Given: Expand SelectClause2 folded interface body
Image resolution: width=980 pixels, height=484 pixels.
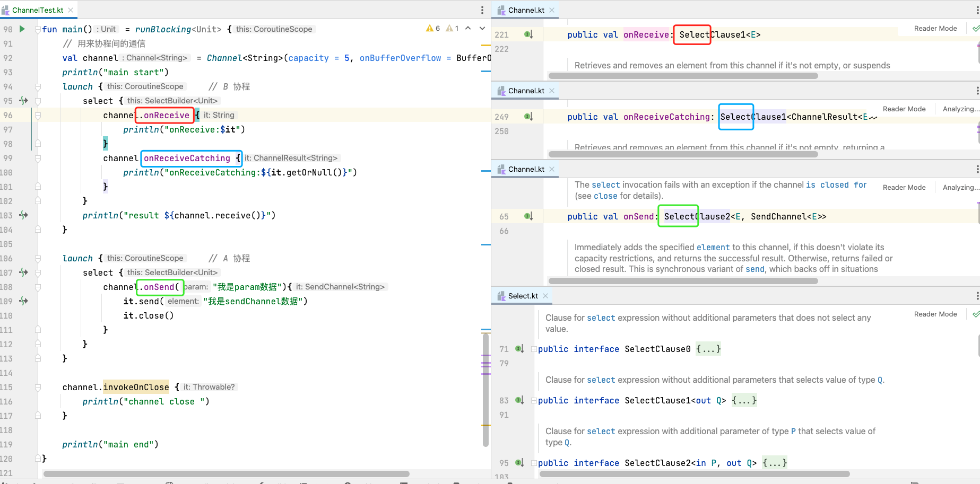Looking at the screenshot, I should pos(775,463).
